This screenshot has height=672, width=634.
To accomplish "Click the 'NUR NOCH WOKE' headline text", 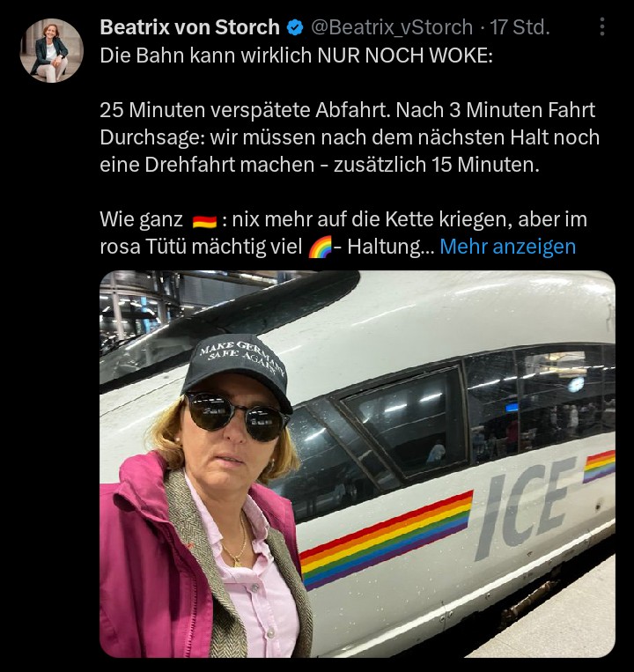I will point(405,55).
